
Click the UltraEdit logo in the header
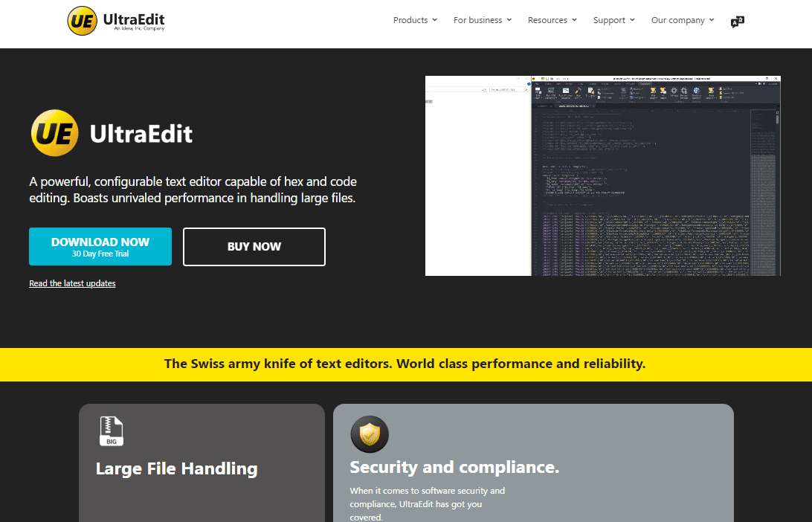click(116, 21)
